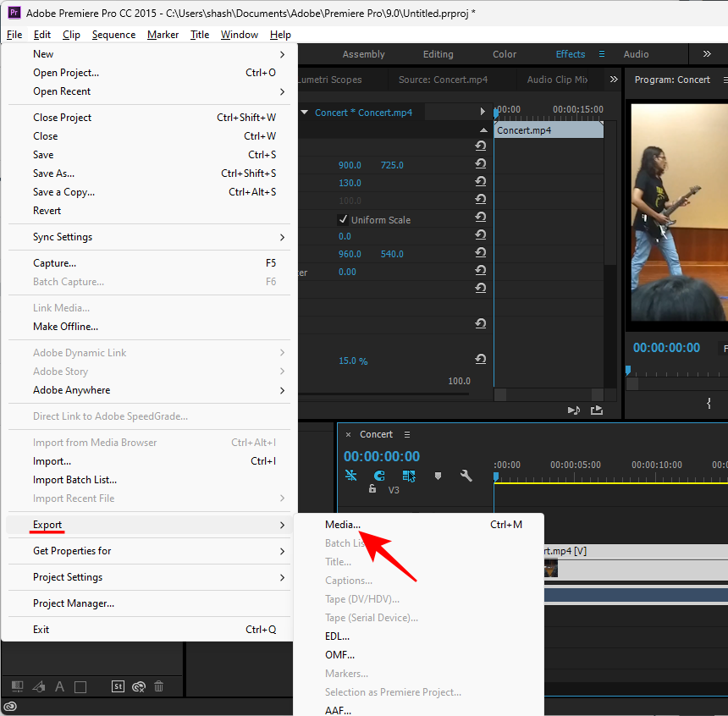This screenshot has height=716, width=728.
Task: Click the Creative Cloud icon in the bottom corner
Action: pyautogui.click(x=10, y=705)
